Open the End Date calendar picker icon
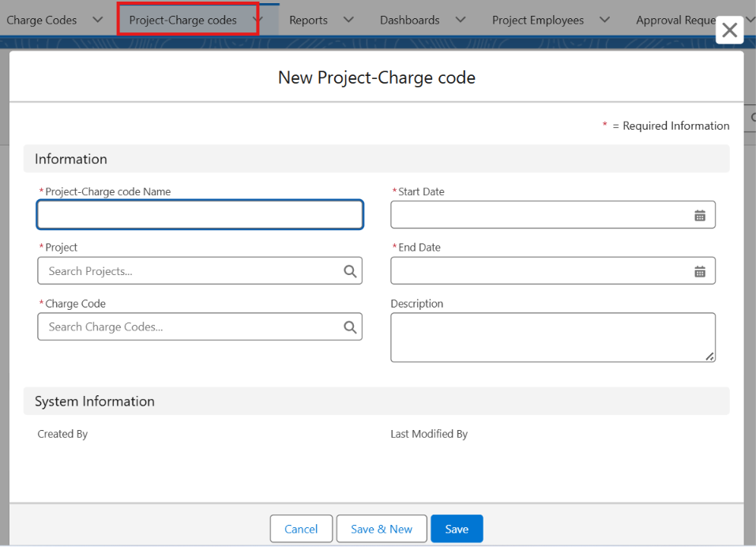Screen dimensions: 756x547 click(700, 272)
